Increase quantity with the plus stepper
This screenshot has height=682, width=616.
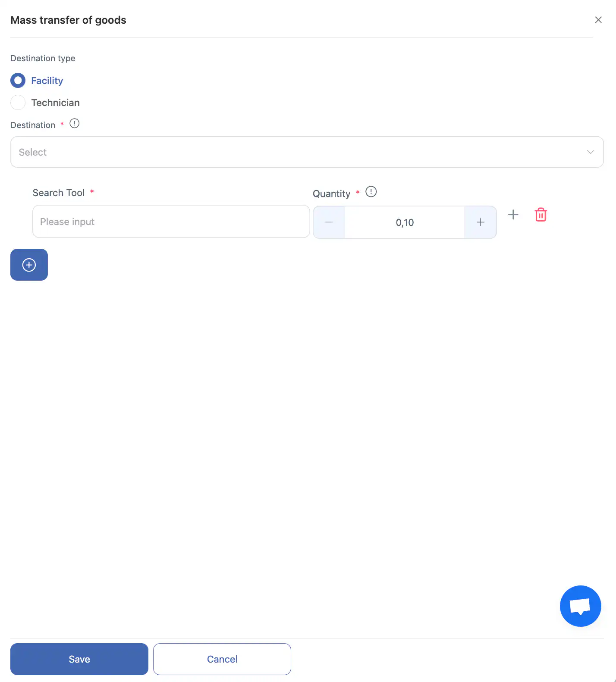pos(481,222)
